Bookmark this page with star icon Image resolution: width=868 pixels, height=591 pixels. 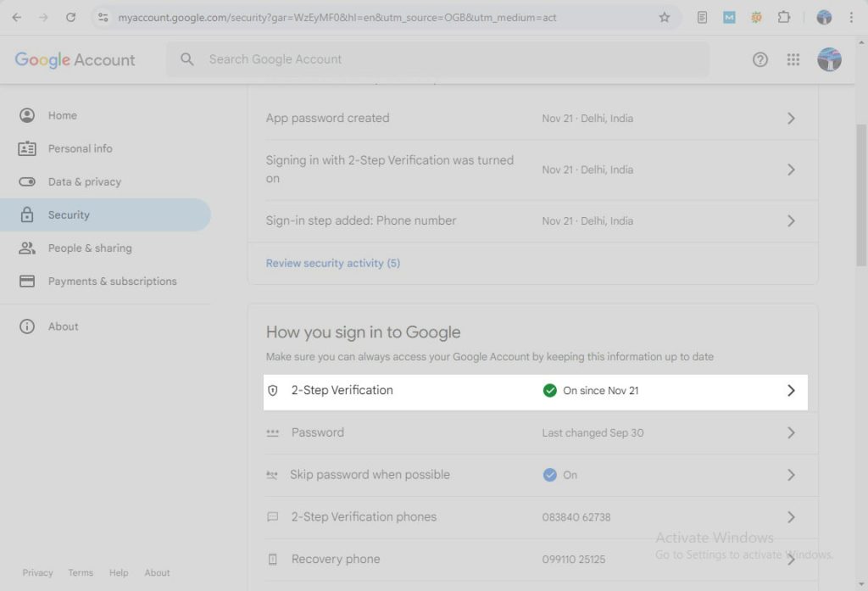point(665,17)
